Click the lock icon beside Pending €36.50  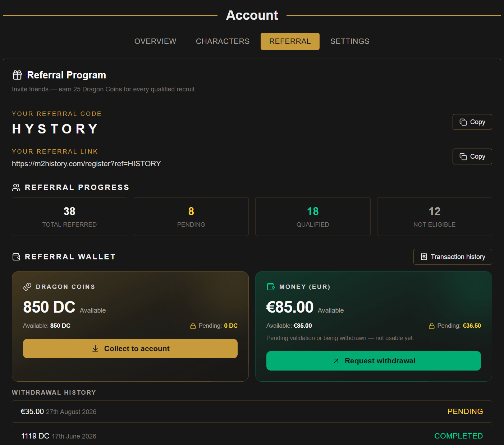click(432, 326)
